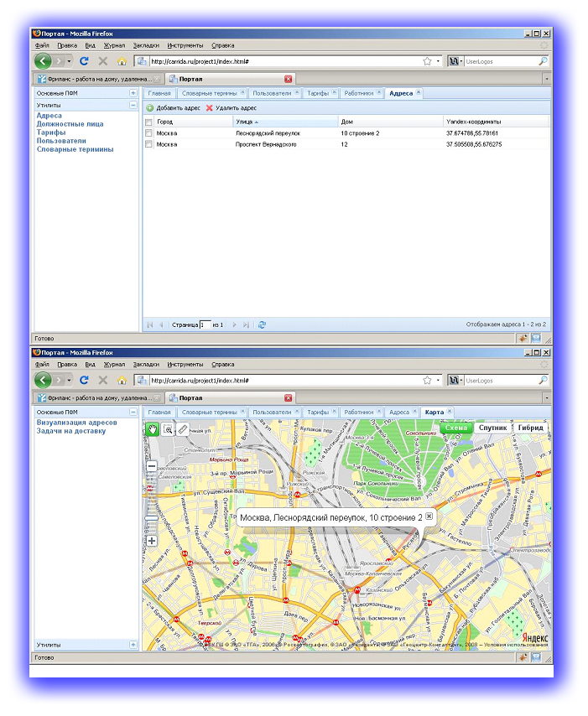Go to next page in paging bar
The image size is (588, 716).
(x=234, y=325)
